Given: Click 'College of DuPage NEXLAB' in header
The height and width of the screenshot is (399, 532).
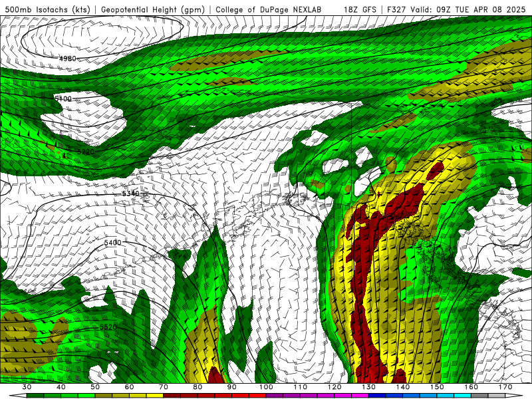Looking at the screenshot, I should [x=269, y=9].
